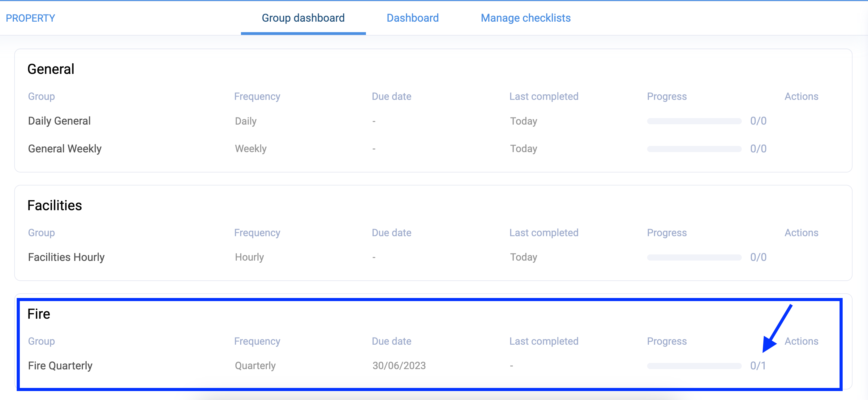The height and width of the screenshot is (400, 868).
Task: Open the Manage checklists tab
Action: (526, 18)
